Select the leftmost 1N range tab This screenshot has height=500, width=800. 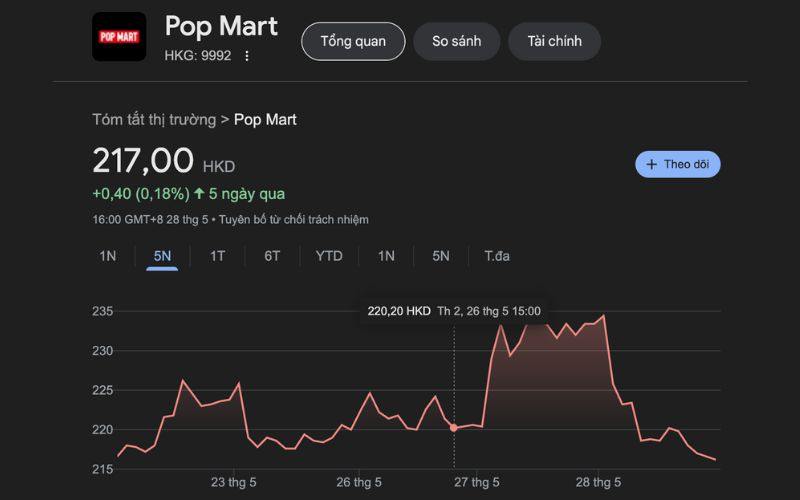108,256
